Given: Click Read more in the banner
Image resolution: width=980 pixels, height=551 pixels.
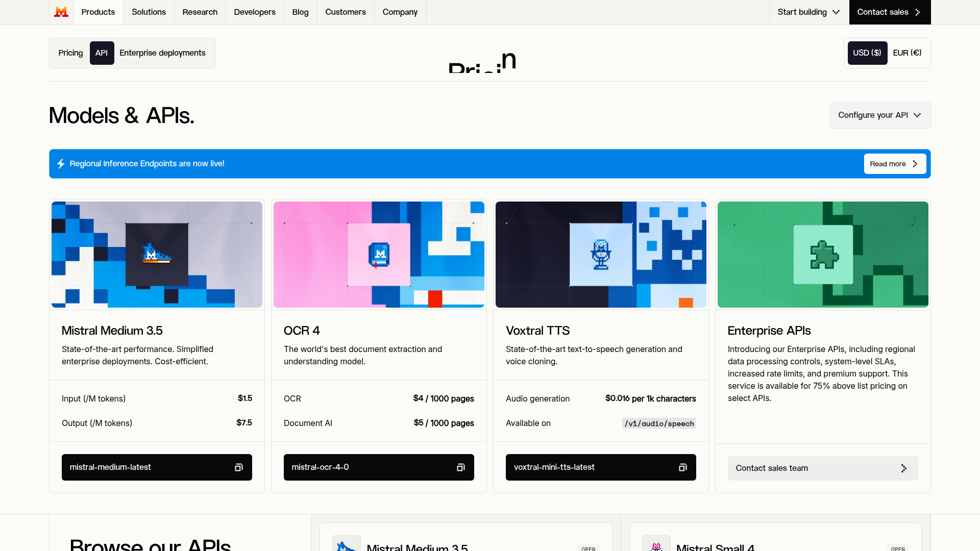Looking at the screenshot, I should [895, 164].
